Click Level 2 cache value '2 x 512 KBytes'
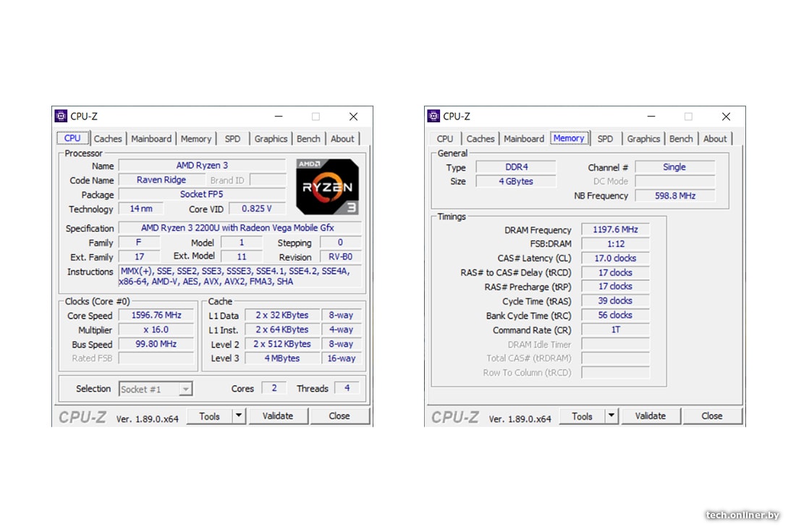The image size is (796, 532). (282, 344)
